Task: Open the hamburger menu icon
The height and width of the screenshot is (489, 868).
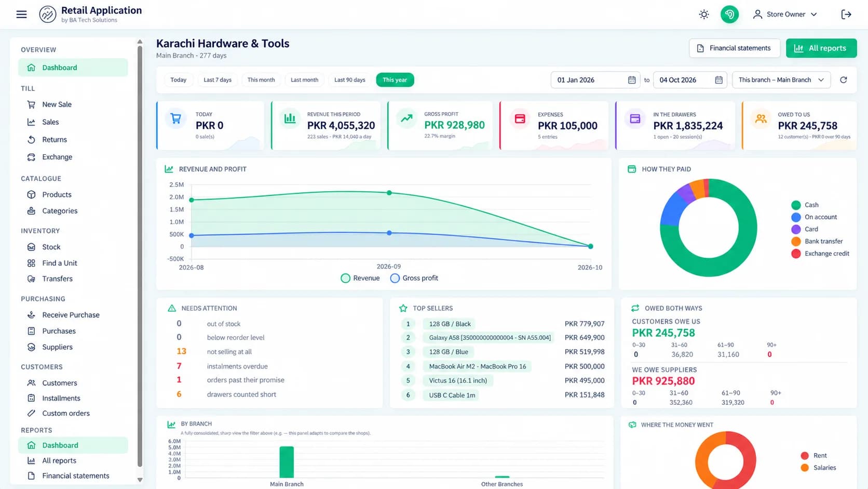Action: click(x=21, y=15)
